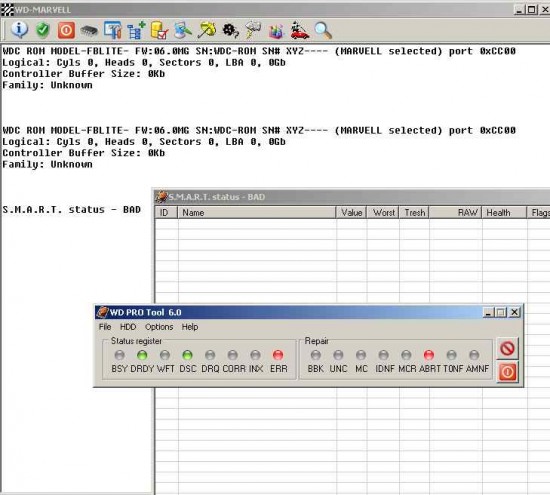Click the TONF repair LED indicator
Screen dimensions: 550x495
coord(451,355)
